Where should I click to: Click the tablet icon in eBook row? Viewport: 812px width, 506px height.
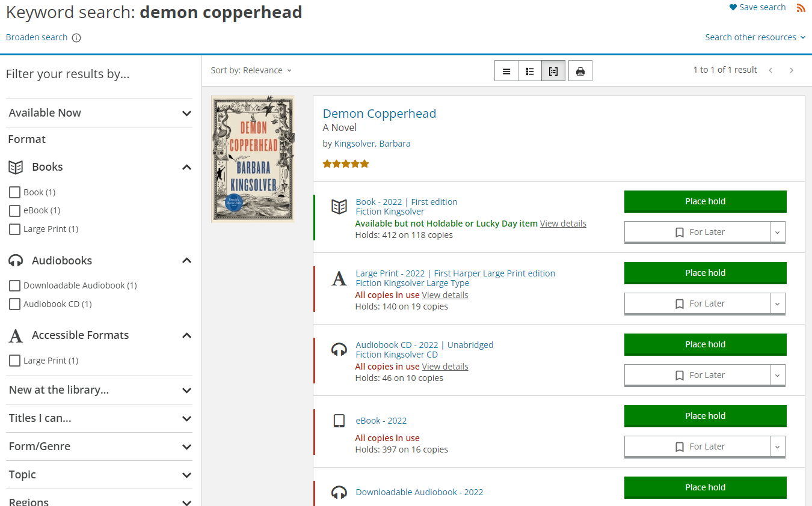click(x=339, y=421)
